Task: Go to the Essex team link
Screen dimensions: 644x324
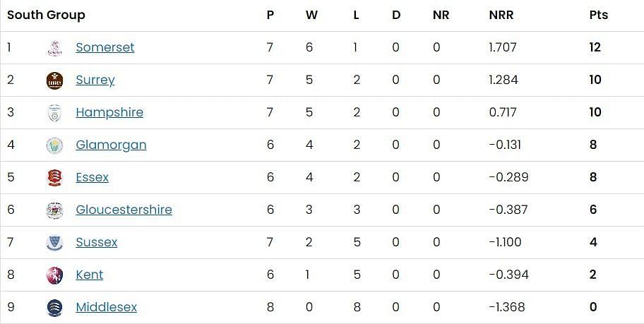Action: click(x=92, y=177)
